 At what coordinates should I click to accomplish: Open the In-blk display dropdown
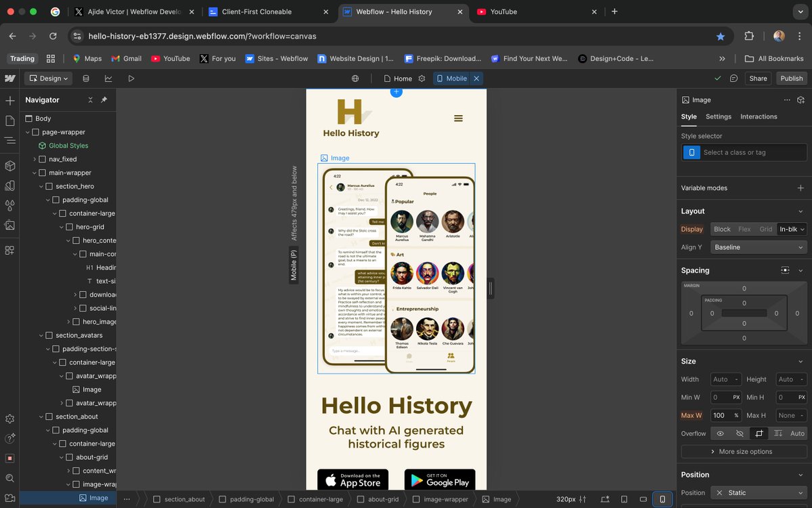pos(792,229)
